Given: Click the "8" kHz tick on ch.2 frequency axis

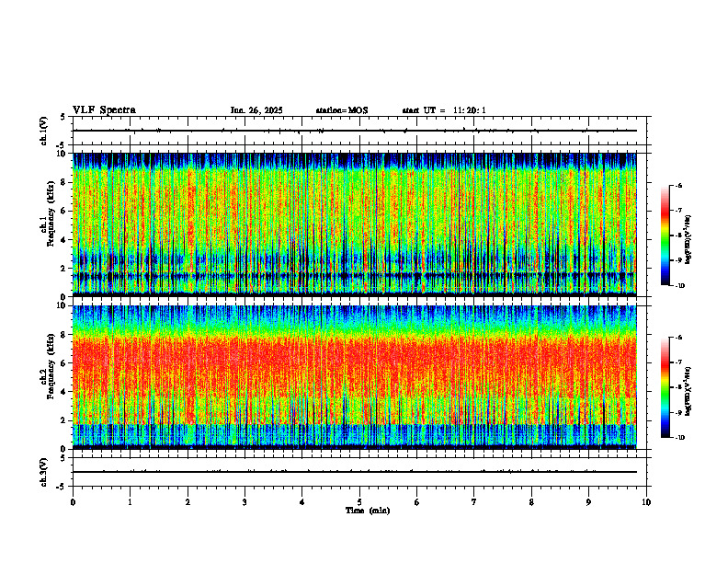Looking at the screenshot, I should (63, 335).
